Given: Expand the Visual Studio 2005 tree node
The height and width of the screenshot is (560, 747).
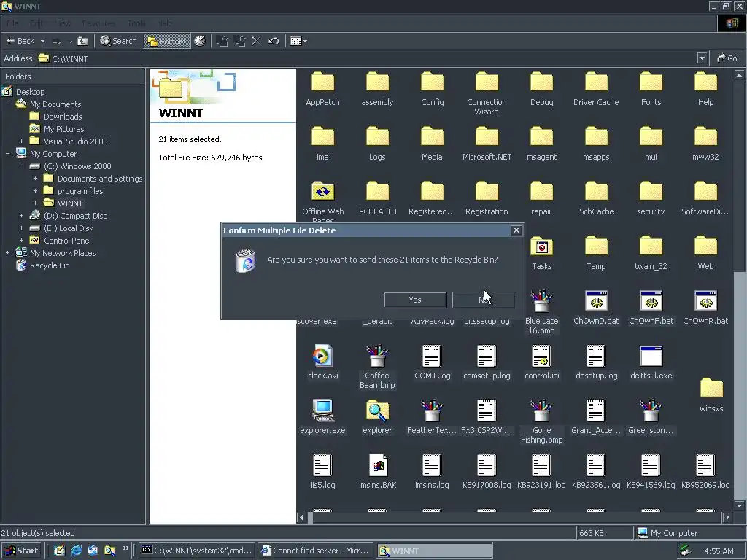Looking at the screenshot, I should coord(21,141).
